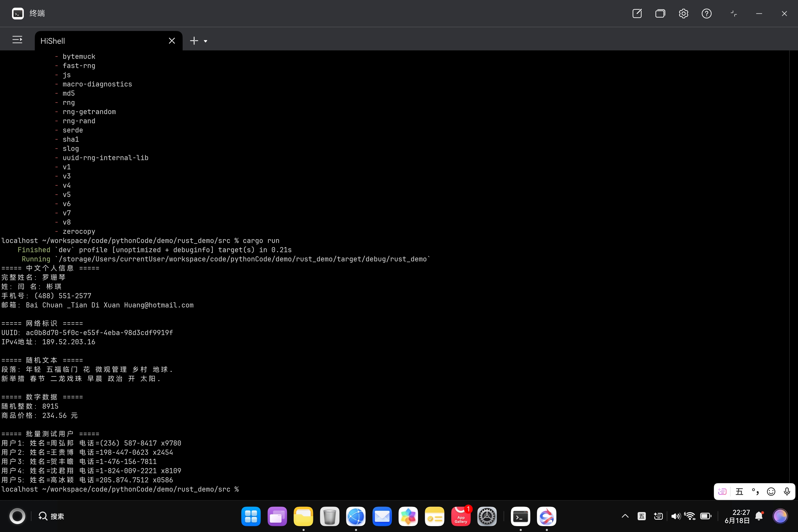
Task: Open the trash bin in dock
Action: click(329, 516)
